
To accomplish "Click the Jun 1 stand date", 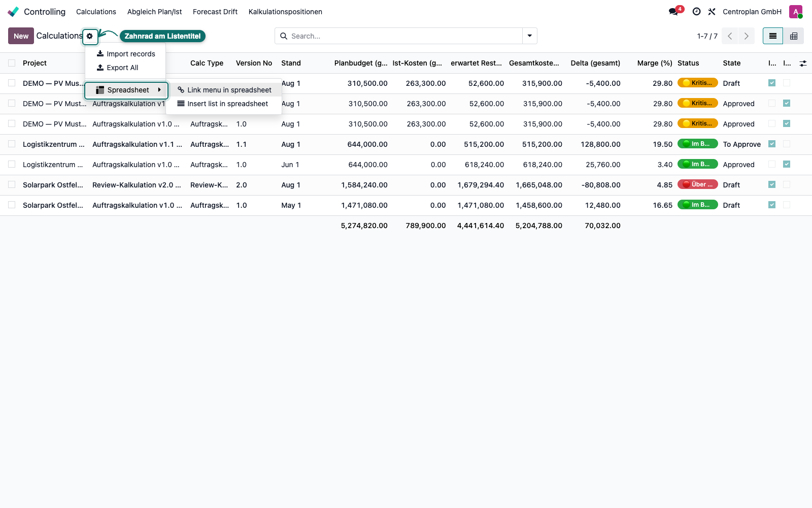I will [x=290, y=165].
